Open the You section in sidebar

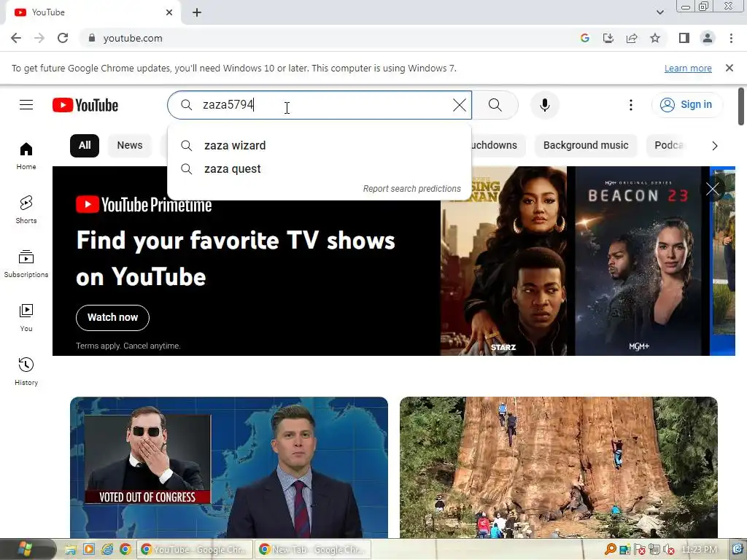click(x=26, y=318)
